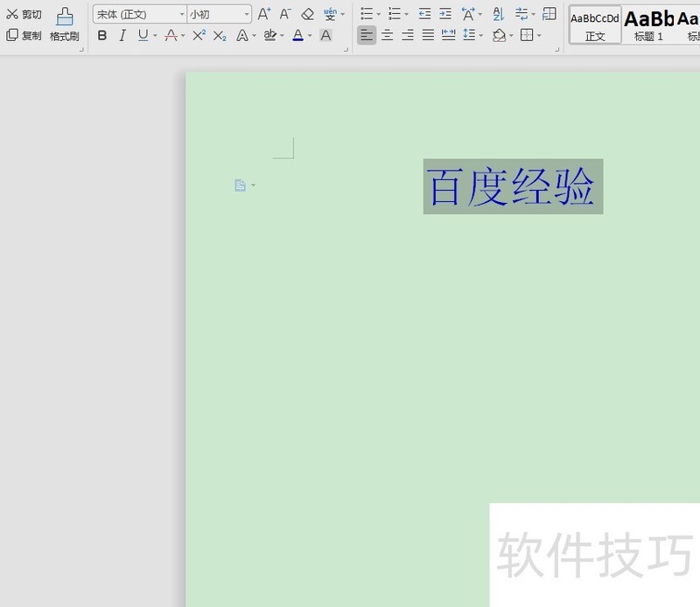
Task: Apply the highlight color to the text
Action: (x=270, y=35)
